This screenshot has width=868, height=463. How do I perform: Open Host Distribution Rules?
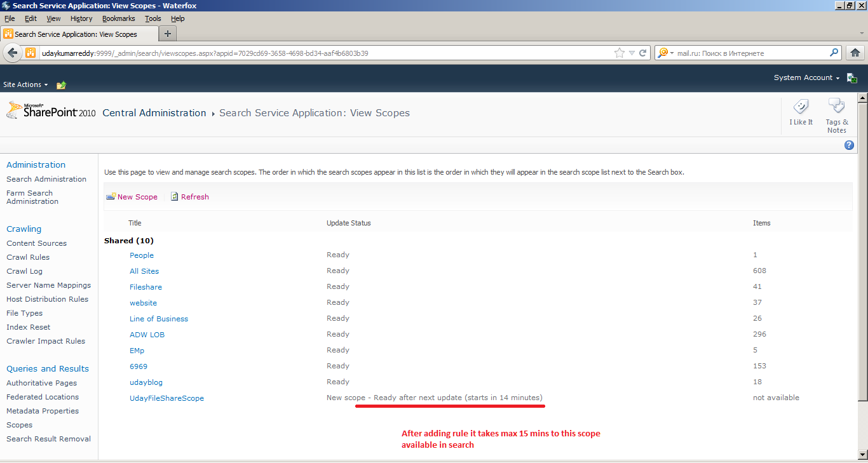click(x=47, y=299)
